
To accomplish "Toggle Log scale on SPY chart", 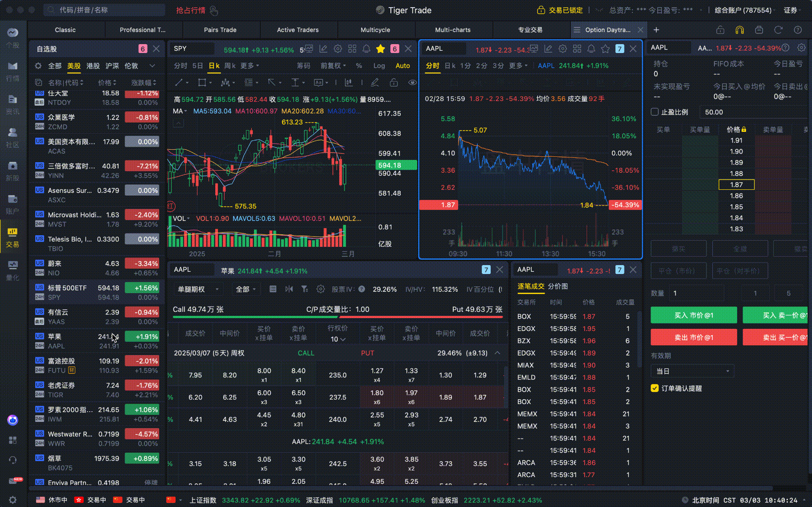I will pyautogui.click(x=379, y=65).
